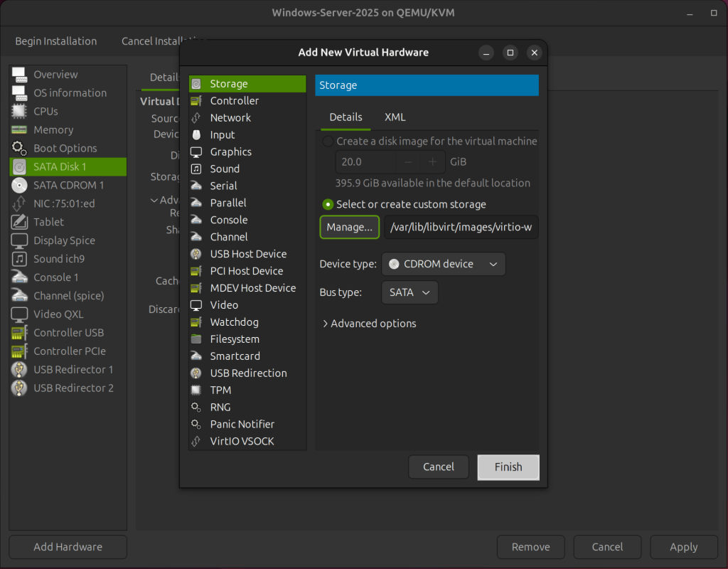Screen dimensions: 728x569
Task: Open the Device type dropdown
Action: [443, 264]
